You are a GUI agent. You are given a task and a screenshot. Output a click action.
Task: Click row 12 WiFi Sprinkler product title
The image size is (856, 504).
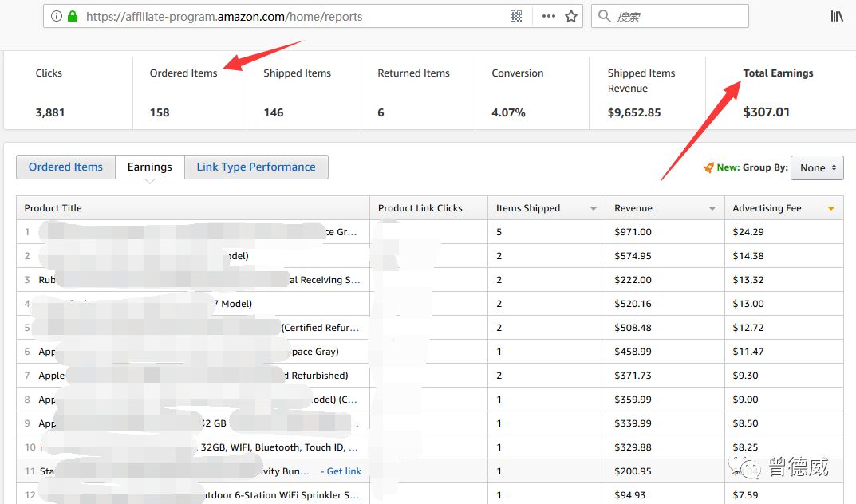280,495
